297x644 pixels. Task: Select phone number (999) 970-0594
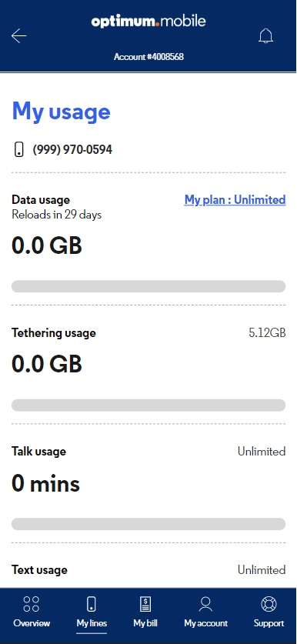coord(72,149)
